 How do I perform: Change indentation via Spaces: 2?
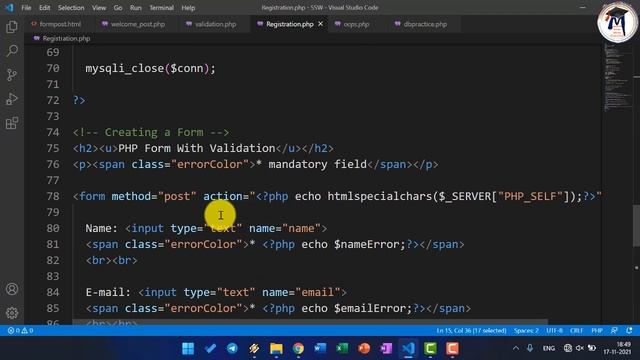click(x=526, y=331)
